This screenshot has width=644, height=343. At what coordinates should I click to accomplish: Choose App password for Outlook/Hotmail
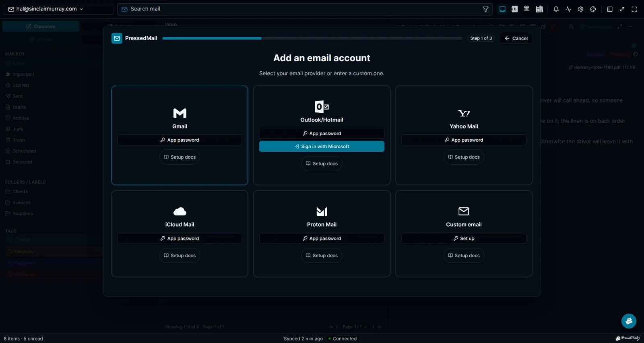click(322, 134)
